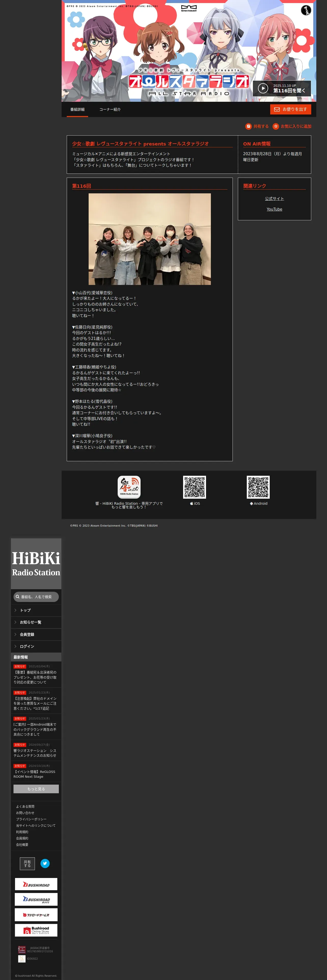Click the ▼深川瑠華(小鳩良子役) comment heading
Screen dimensions: 327x980
[92, 436]
